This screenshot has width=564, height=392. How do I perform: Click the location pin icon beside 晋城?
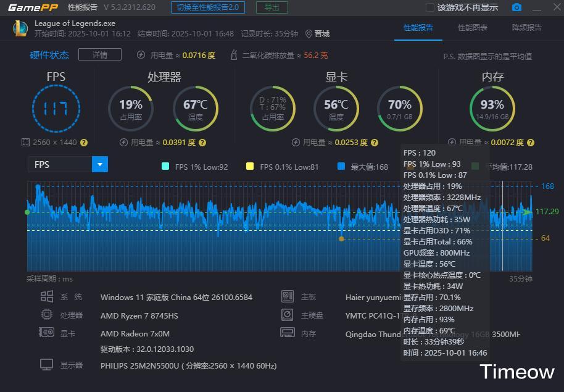point(309,34)
